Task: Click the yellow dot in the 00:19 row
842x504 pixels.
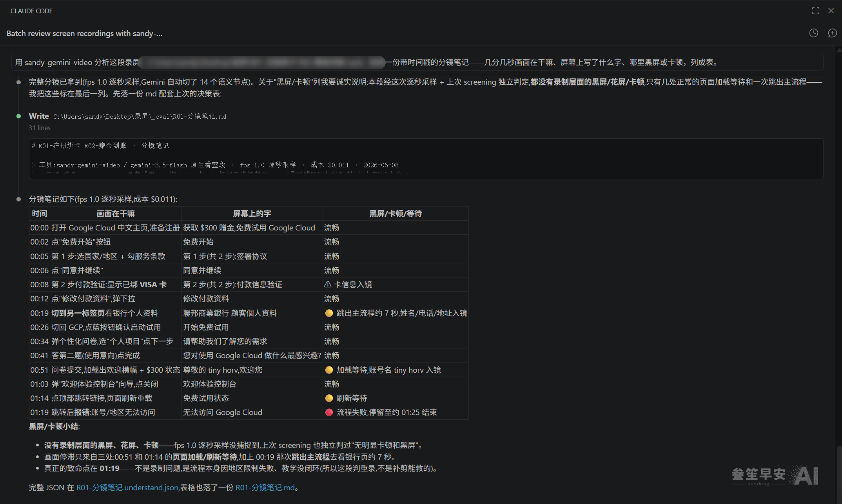Action: click(329, 313)
